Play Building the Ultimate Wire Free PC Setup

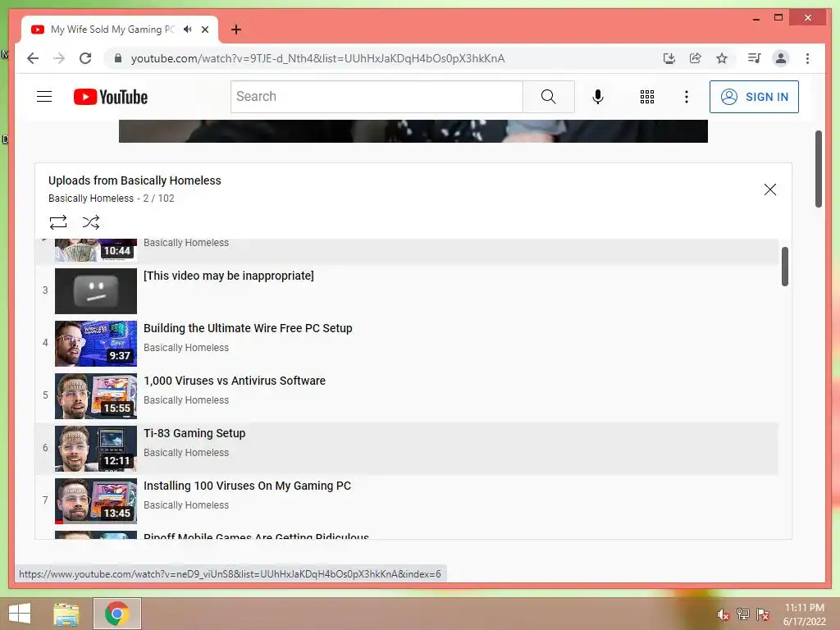click(248, 328)
